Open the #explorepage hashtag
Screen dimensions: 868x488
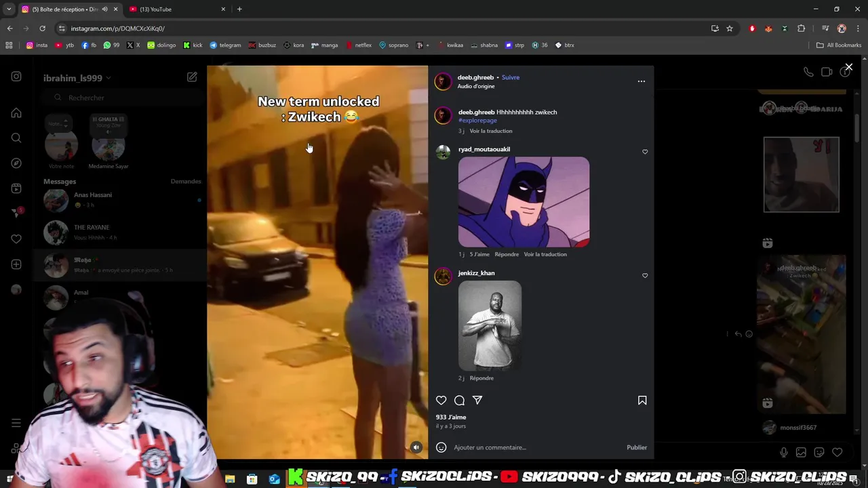click(x=477, y=121)
